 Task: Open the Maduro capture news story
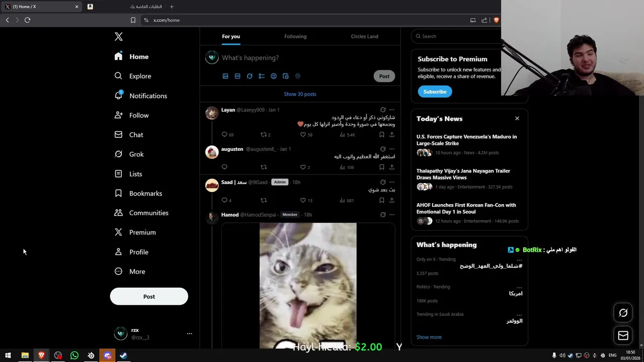tap(469, 144)
